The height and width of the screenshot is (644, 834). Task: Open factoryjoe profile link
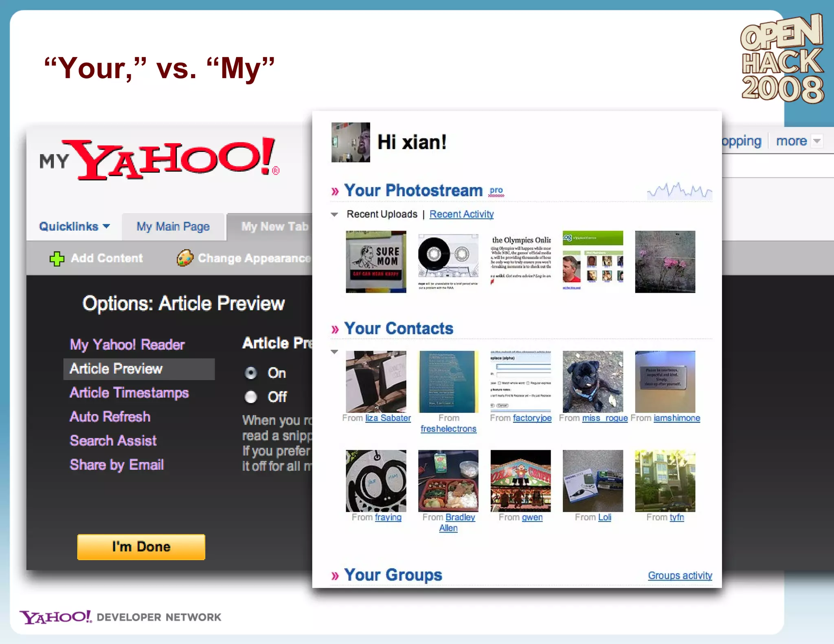(x=532, y=418)
